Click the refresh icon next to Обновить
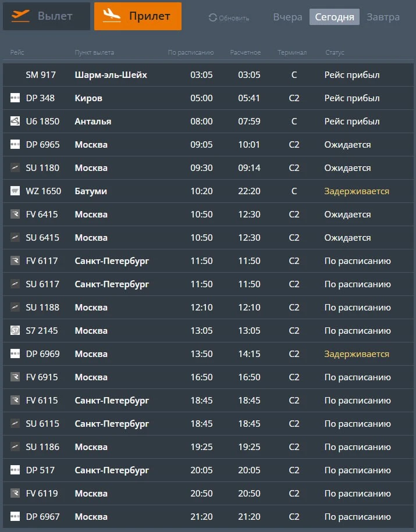This screenshot has height=532, width=416. point(212,17)
